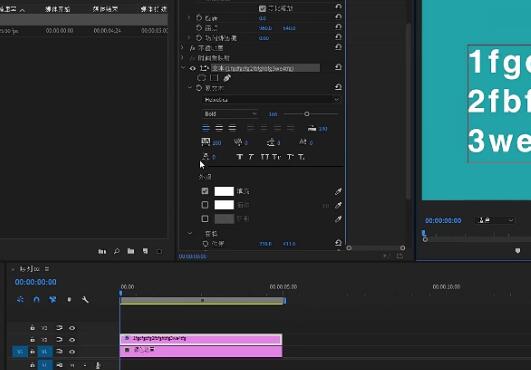Collapse the source text section
The height and width of the screenshot is (370, 531).
point(190,88)
